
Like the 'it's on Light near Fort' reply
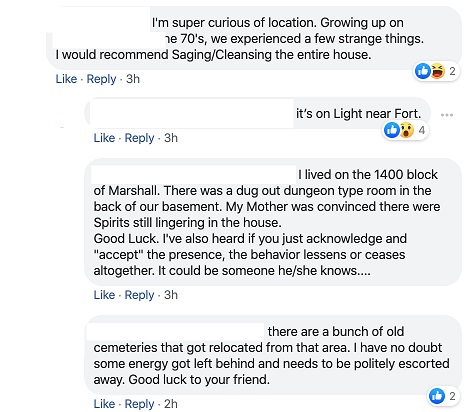click(x=104, y=138)
